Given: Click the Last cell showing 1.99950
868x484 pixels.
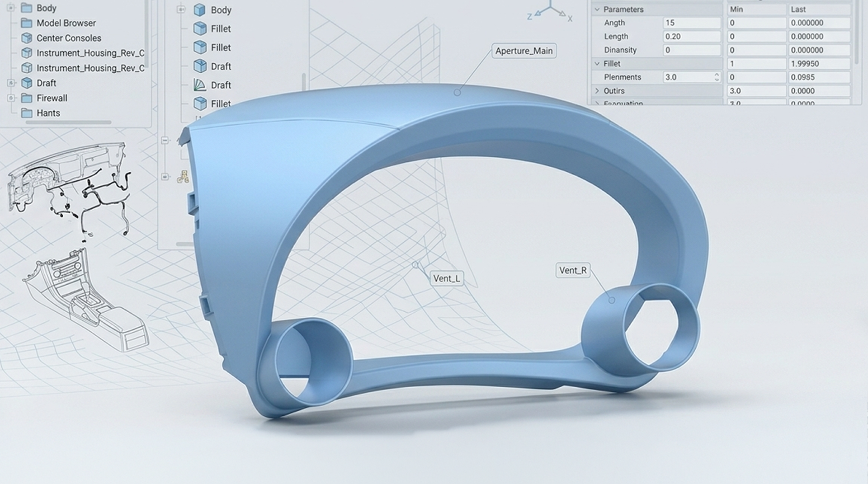Looking at the screenshot, I should pyautogui.click(x=819, y=64).
